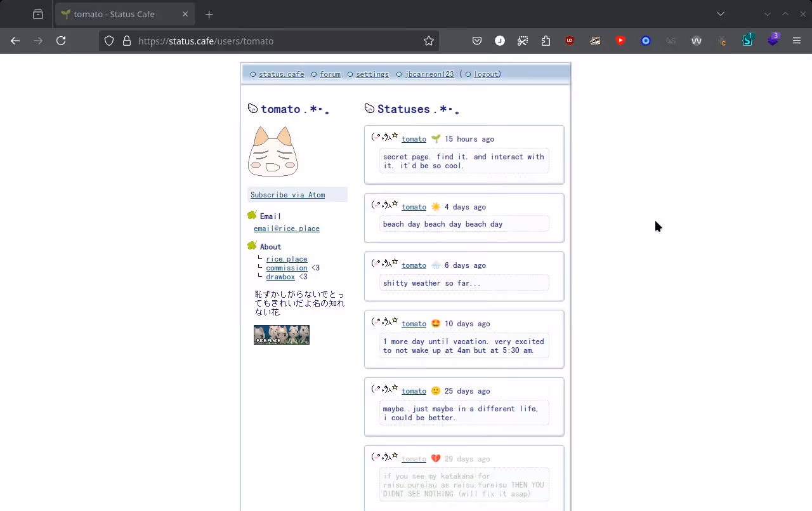Visit the status.cafe forum
Screen dimensions: 812x511
coord(330,74)
